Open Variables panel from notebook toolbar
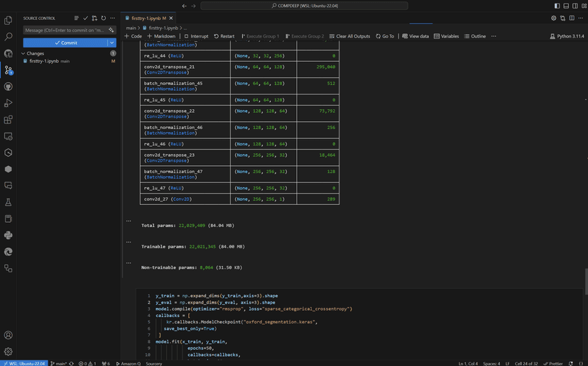The width and height of the screenshot is (588, 366). [446, 36]
